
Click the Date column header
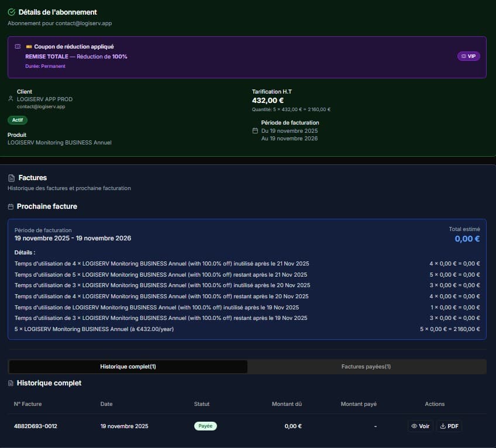point(106,404)
